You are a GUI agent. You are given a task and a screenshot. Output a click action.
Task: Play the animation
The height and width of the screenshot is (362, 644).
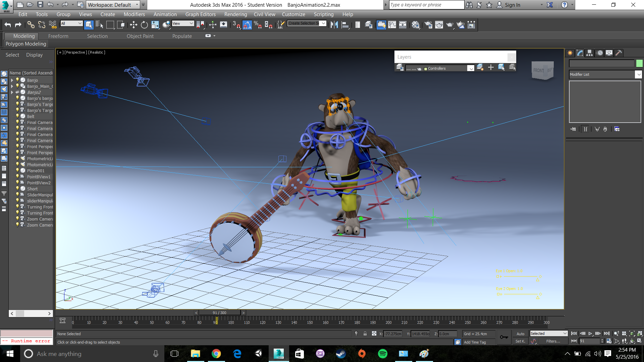coord(590,334)
